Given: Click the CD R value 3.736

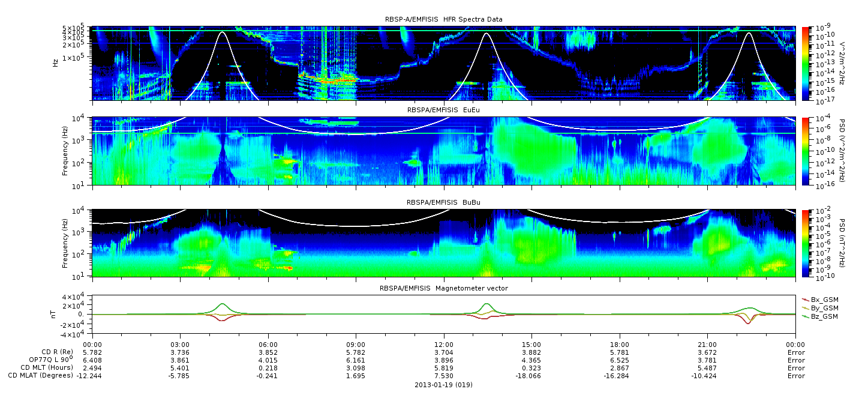Looking at the screenshot, I should (x=180, y=352).
